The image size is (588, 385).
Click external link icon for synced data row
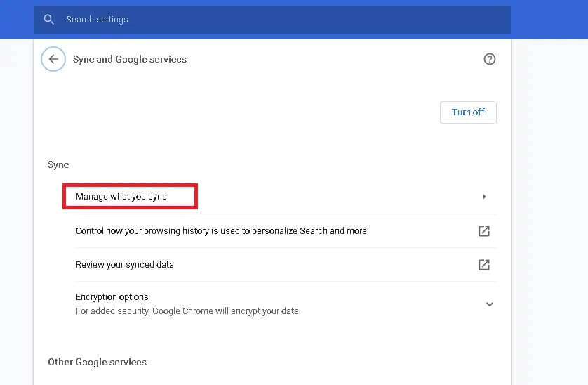coord(484,265)
